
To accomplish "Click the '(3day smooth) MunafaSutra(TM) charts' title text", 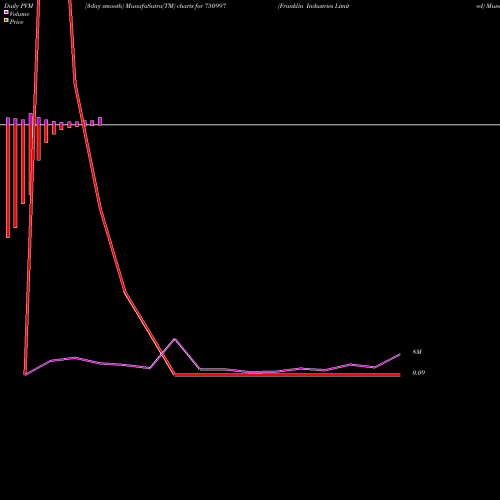I will [x=139, y=6].
